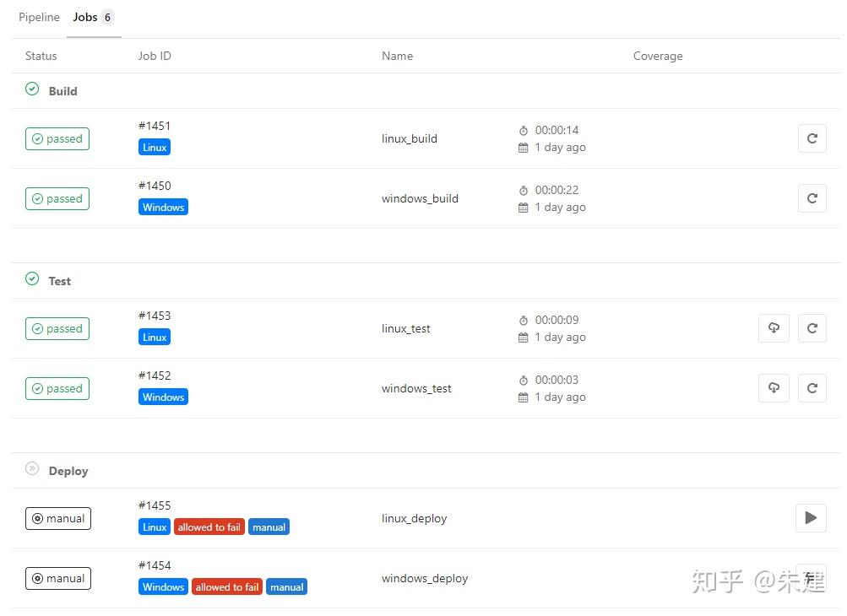The image size is (847, 616).
Task: Click the passed badge on linux_build
Action: point(57,138)
